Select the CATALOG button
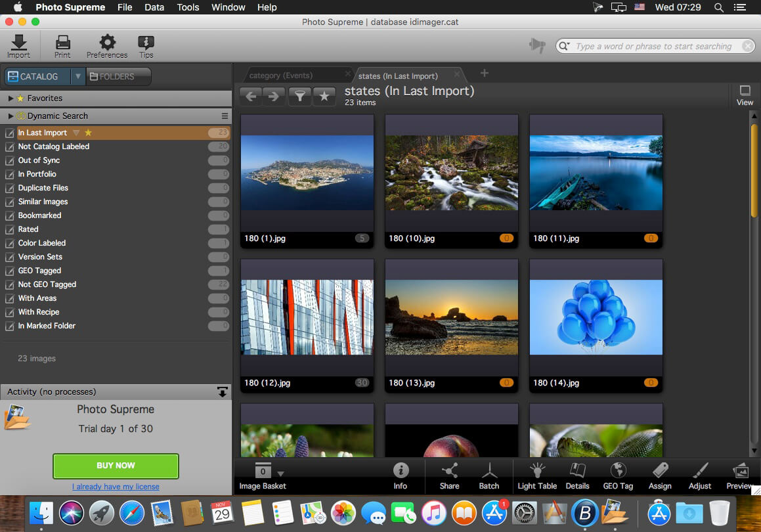 coord(38,76)
